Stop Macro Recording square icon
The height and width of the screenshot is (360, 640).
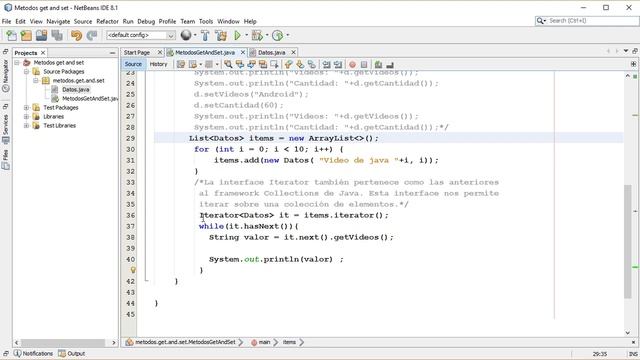(364, 64)
